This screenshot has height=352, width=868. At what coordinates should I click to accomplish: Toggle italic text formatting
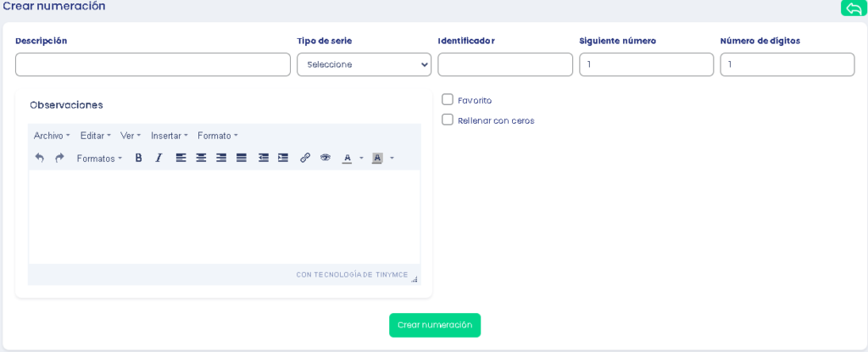[159, 158]
